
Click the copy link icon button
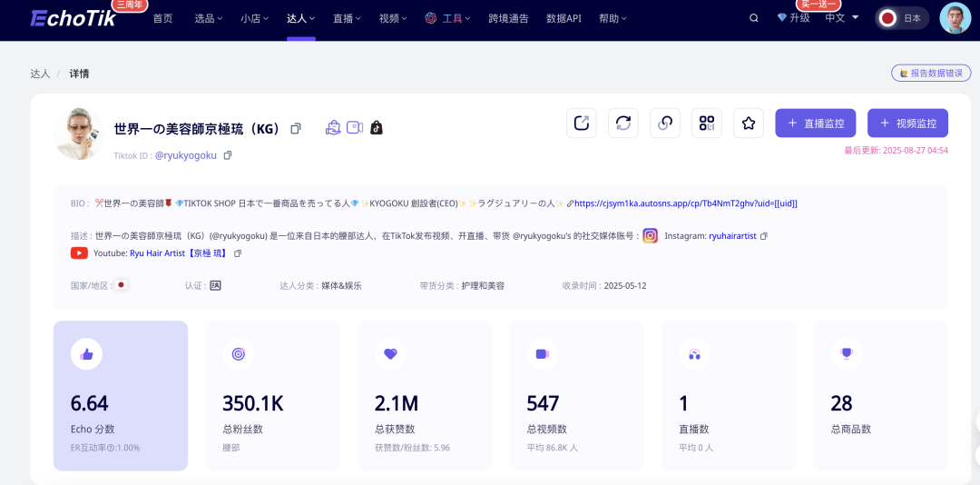(665, 123)
